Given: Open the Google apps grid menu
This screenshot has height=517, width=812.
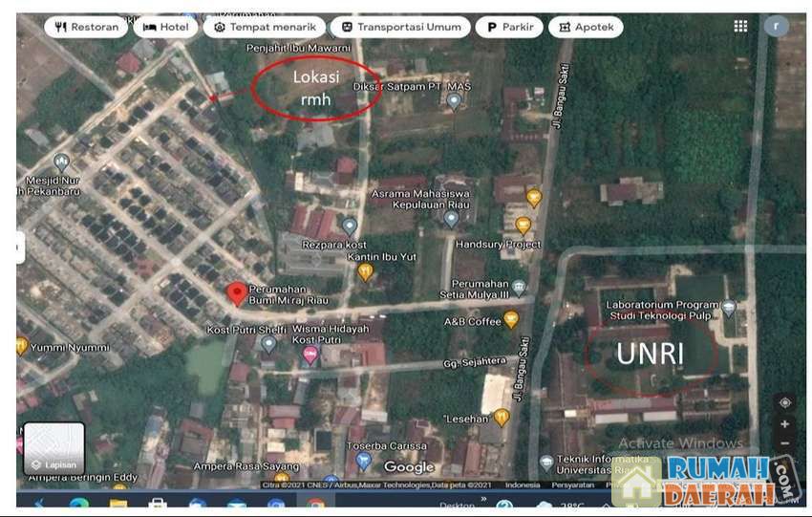Looking at the screenshot, I should [740, 27].
